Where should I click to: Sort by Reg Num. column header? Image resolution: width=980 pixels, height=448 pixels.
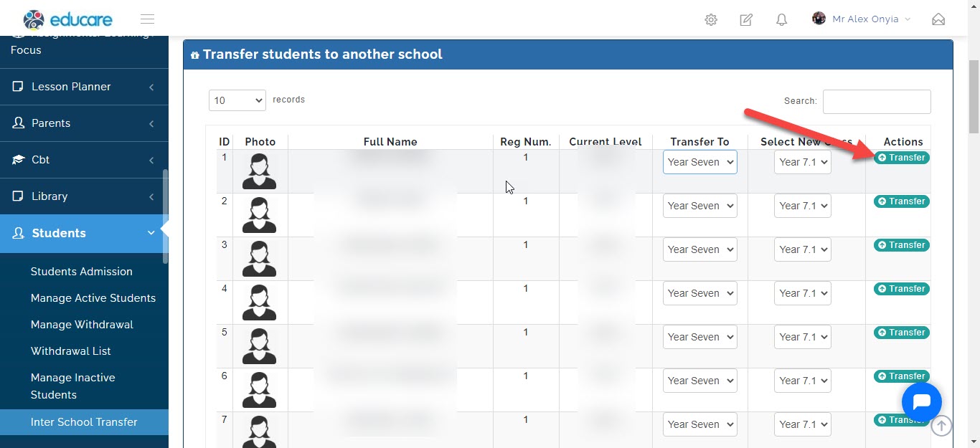(x=526, y=142)
